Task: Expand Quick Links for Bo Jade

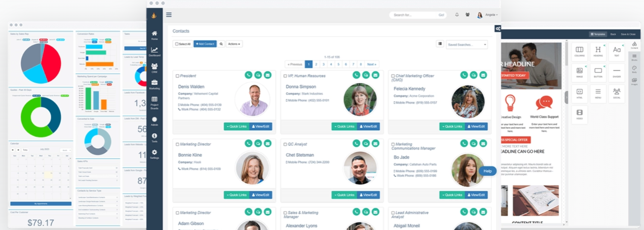Action: [x=452, y=195]
